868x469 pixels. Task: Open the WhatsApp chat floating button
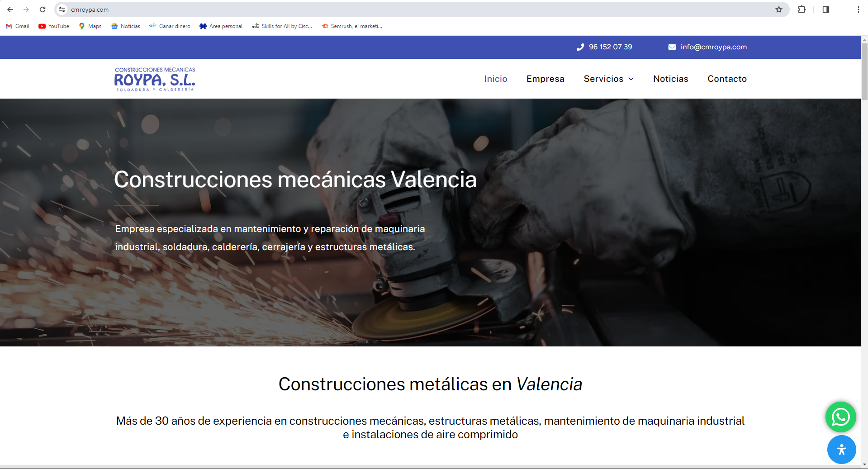click(x=840, y=417)
